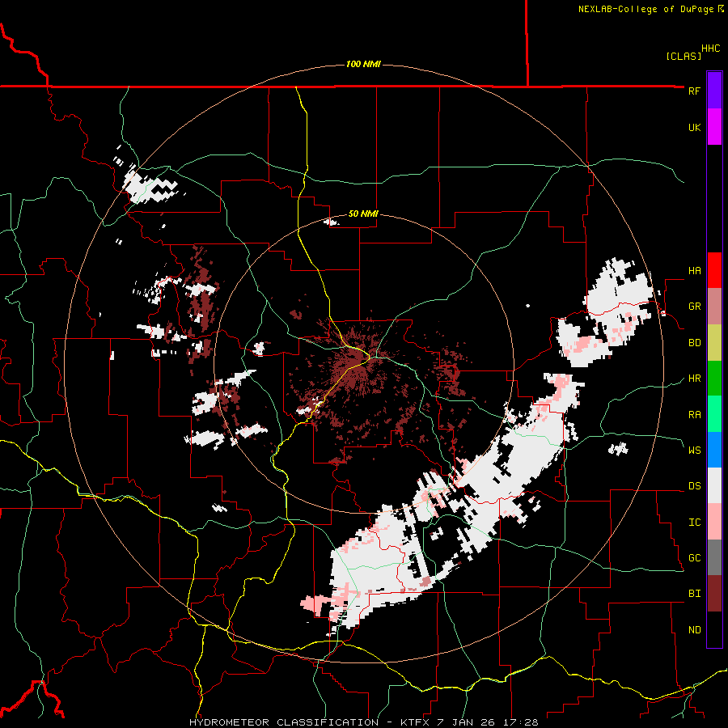Click the GC gray legend swatch

[x=714, y=557]
